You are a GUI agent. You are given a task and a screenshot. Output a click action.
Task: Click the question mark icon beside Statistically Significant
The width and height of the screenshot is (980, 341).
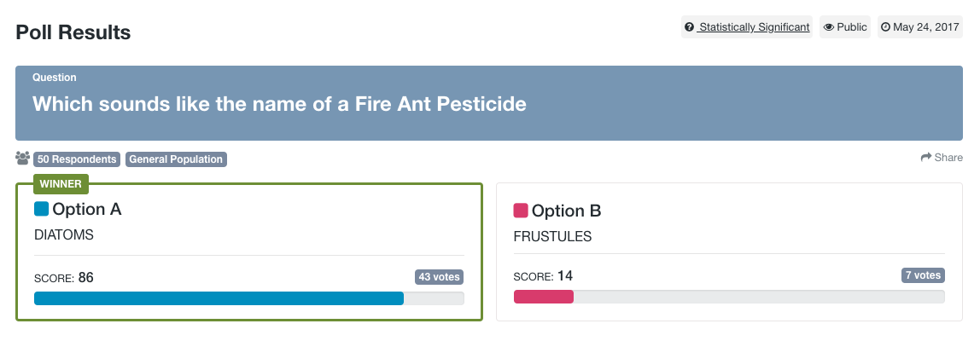pos(690,27)
